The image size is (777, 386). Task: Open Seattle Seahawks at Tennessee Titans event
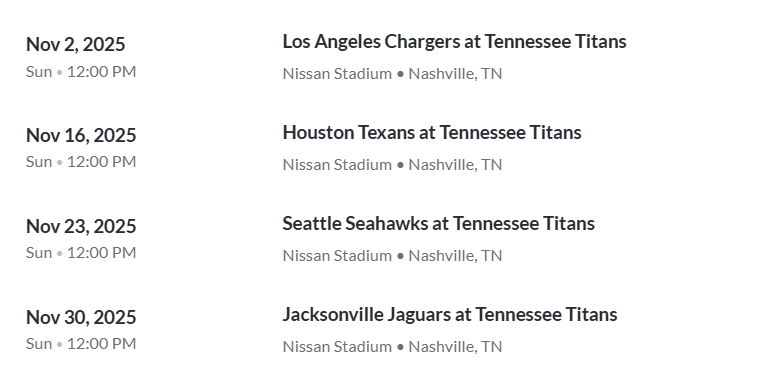[439, 223]
